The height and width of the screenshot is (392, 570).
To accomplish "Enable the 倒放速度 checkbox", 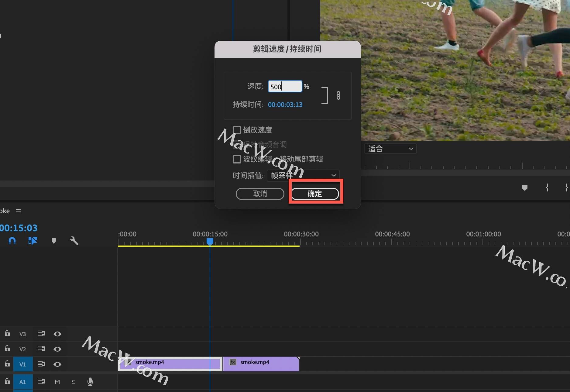I will click(x=237, y=130).
